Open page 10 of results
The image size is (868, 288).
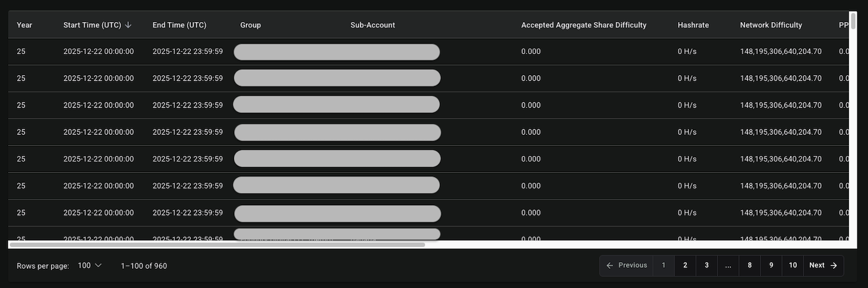click(792, 265)
